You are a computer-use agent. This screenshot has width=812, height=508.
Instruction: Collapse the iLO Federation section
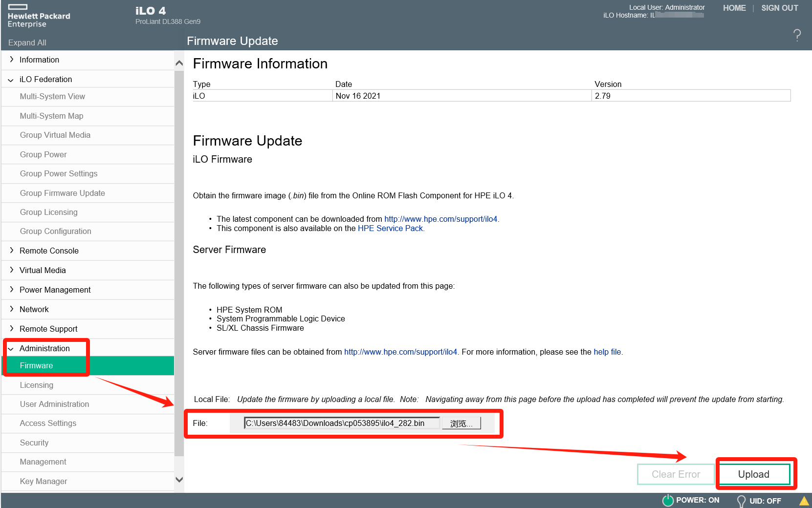click(x=45, y=79)
